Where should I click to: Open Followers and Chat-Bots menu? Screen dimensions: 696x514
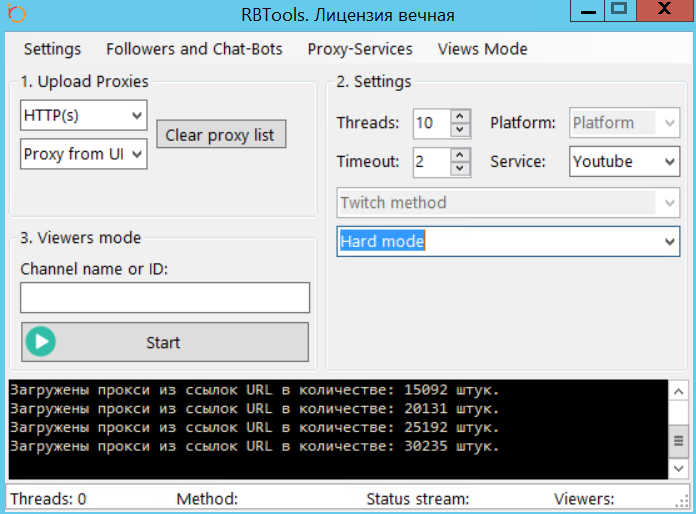point(194,49)
